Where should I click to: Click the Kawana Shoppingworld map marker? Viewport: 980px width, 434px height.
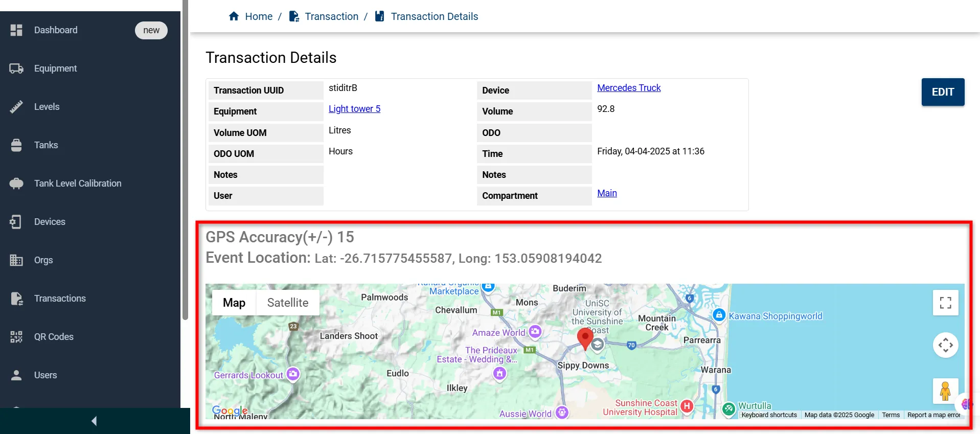[x=719, y=315]
